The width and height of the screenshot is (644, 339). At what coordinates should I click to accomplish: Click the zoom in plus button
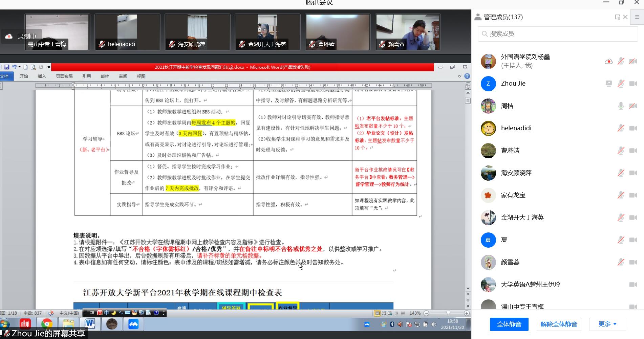point(467,313)
